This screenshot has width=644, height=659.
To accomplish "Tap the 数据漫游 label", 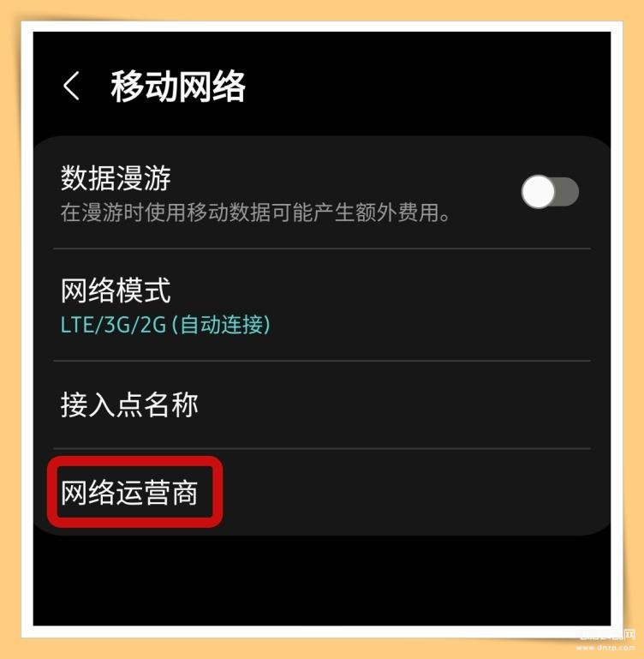I will point(116,177).
